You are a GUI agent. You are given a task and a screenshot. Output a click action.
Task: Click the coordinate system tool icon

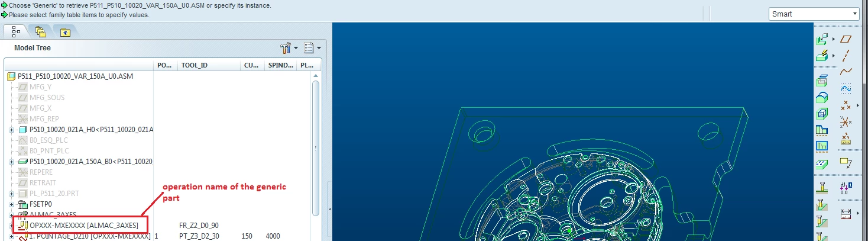846,123
